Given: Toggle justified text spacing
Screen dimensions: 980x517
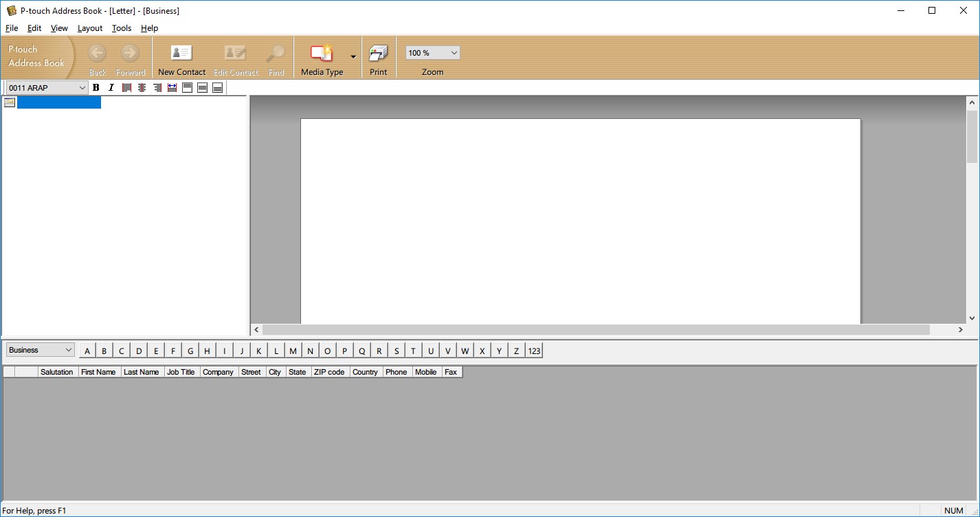Looking at the screenshot, I should (x=172, y=87).
